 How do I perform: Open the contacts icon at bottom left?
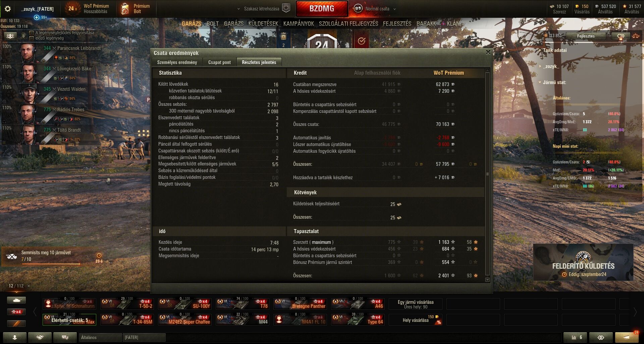14,337
